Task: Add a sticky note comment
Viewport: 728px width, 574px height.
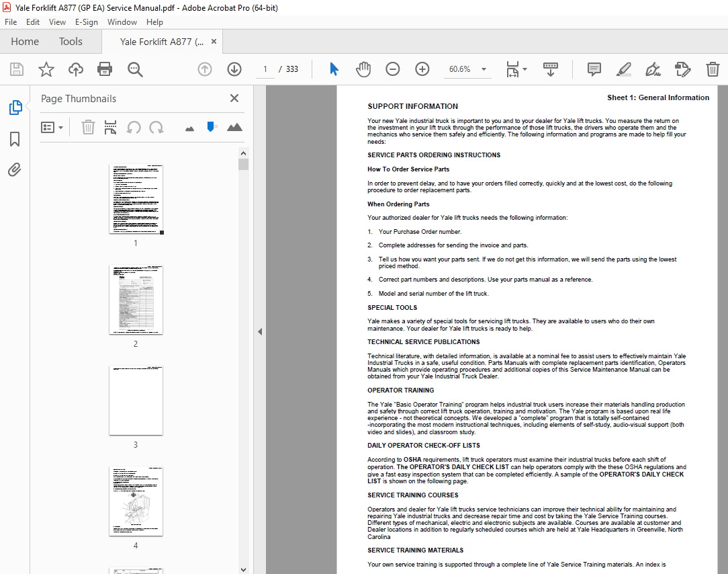Action: 594,69
